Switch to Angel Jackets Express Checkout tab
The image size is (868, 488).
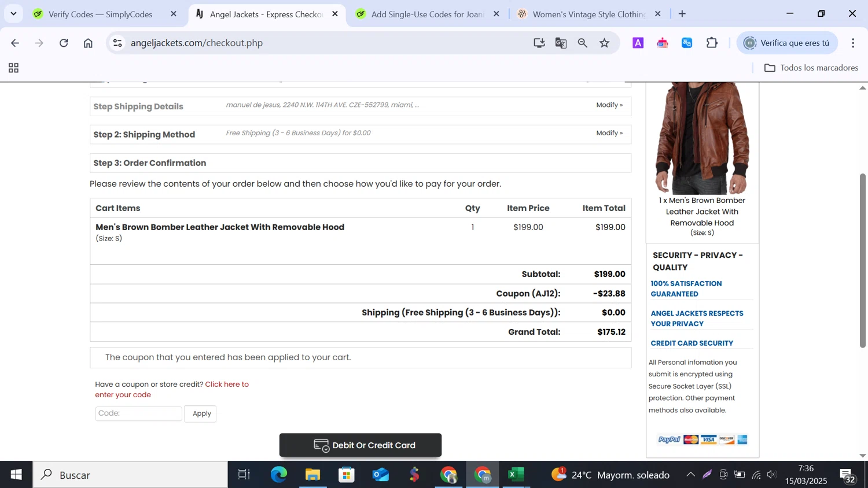[x=266, y=14]
